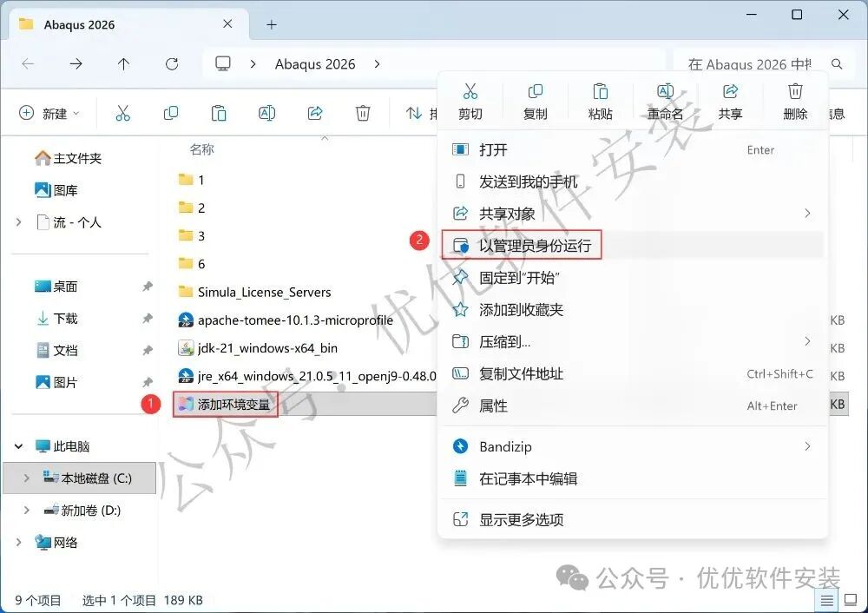Image resolution: width=868 pixels, height=613 pixels.
Task: Choose 添加到收藏夹 menu entry
Action: [x=633, y=310]
